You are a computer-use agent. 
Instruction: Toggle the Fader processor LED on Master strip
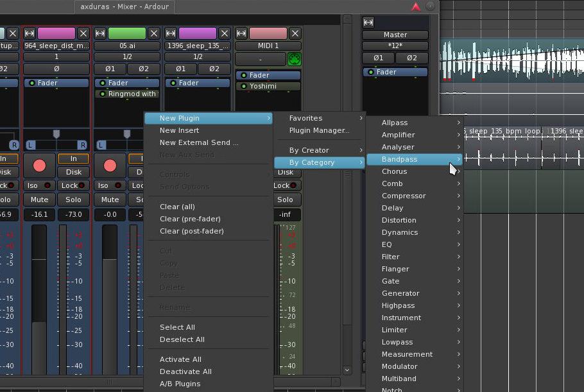point(370,72)
